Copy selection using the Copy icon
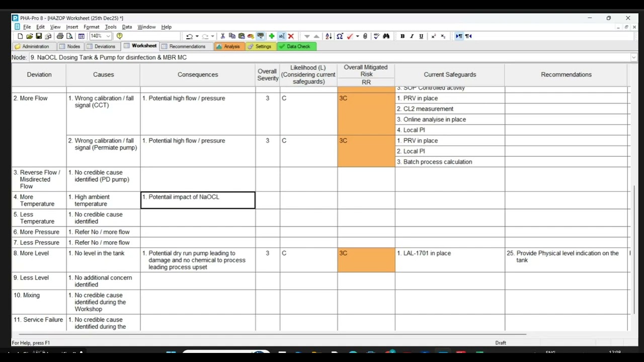 click(232, 36)
